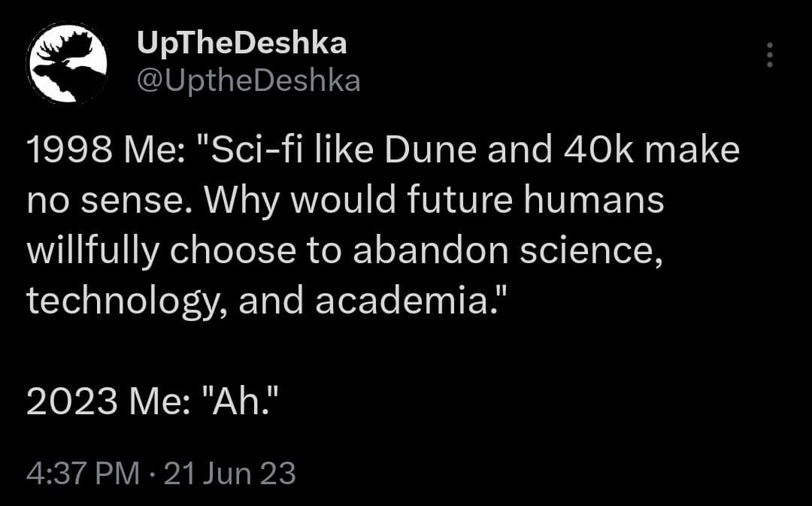The image size is (812, 506).
Task: Click the word "willfully" in the tweet
Action: [92, 251]
